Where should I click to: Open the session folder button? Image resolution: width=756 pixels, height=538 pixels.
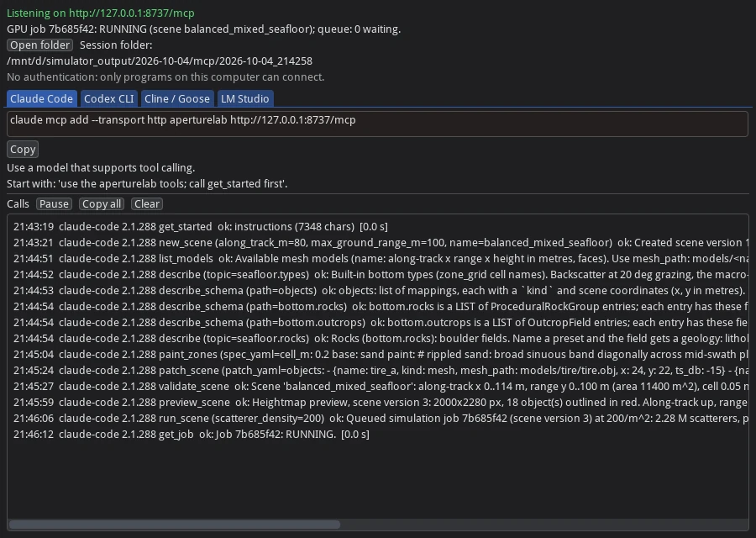click(39, 45)
